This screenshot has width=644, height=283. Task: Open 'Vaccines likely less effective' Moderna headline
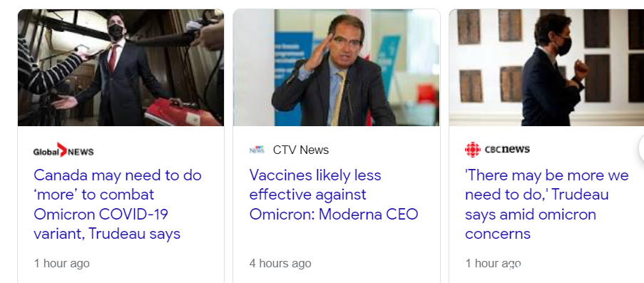click(334, 195)
